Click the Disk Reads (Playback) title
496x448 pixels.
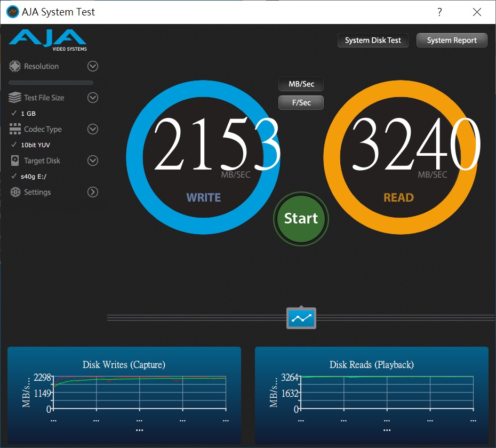click(x=372, y=364)
